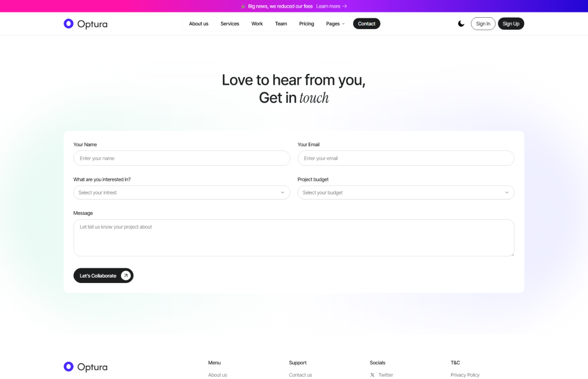Open the 'Select your intrest' dropdown
Viewport: 588px width, 379px height.
[x=181, y=192]
